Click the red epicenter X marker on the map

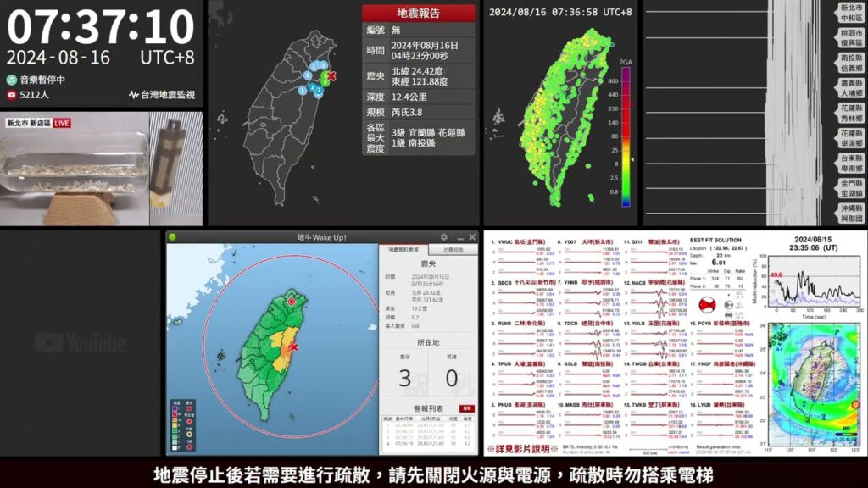[x=294, y=347]
